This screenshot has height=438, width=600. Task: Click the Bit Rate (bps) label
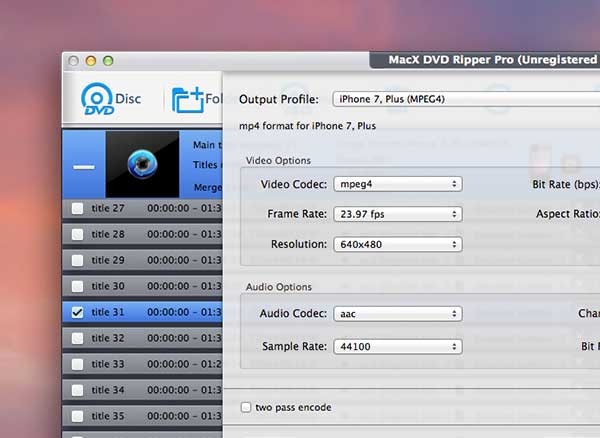click(566, 184)
